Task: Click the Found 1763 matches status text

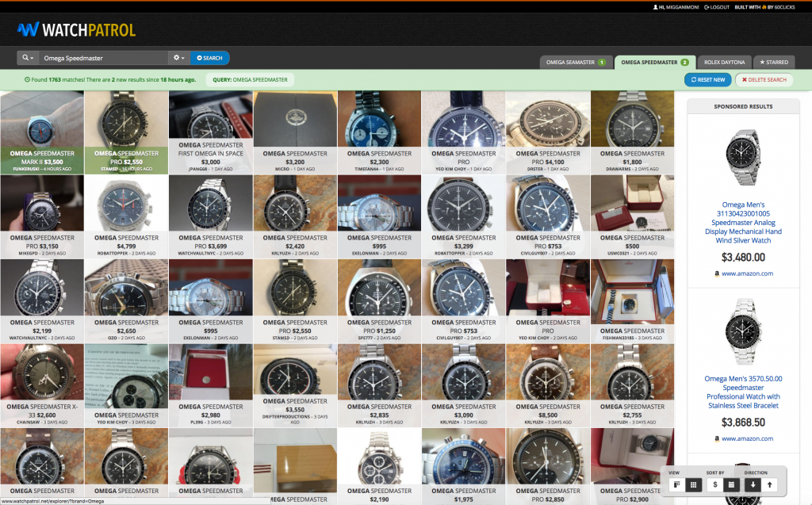Action: coord(109,80)
